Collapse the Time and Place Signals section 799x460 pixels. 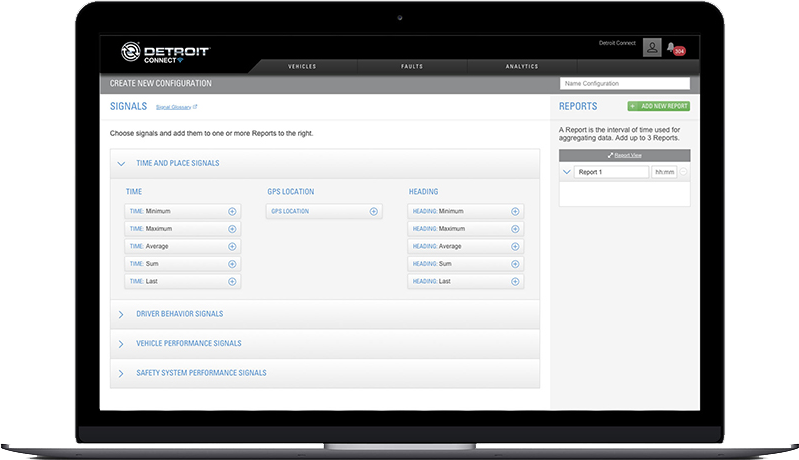(122, 163)
